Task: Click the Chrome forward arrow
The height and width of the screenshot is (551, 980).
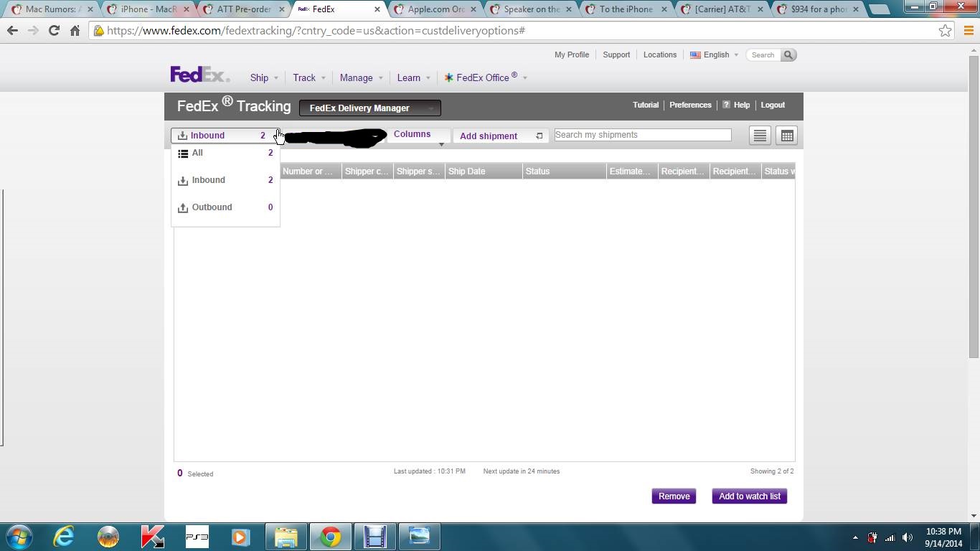Action: coord(33,31)
